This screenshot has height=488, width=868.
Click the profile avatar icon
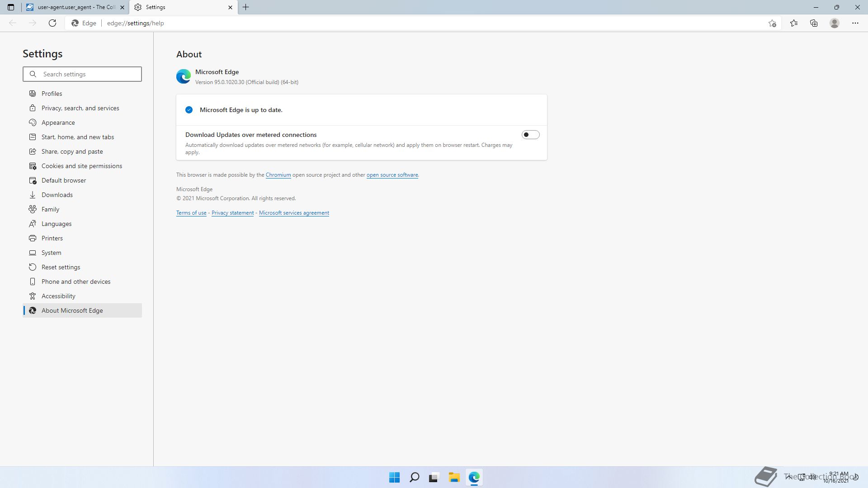(835, 23)
